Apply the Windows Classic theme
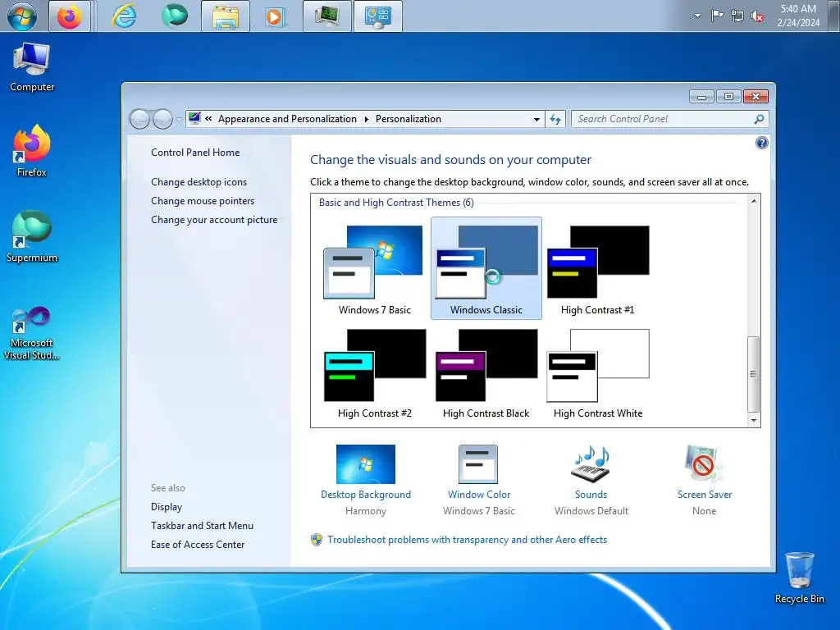 click(x=486, y=268)
